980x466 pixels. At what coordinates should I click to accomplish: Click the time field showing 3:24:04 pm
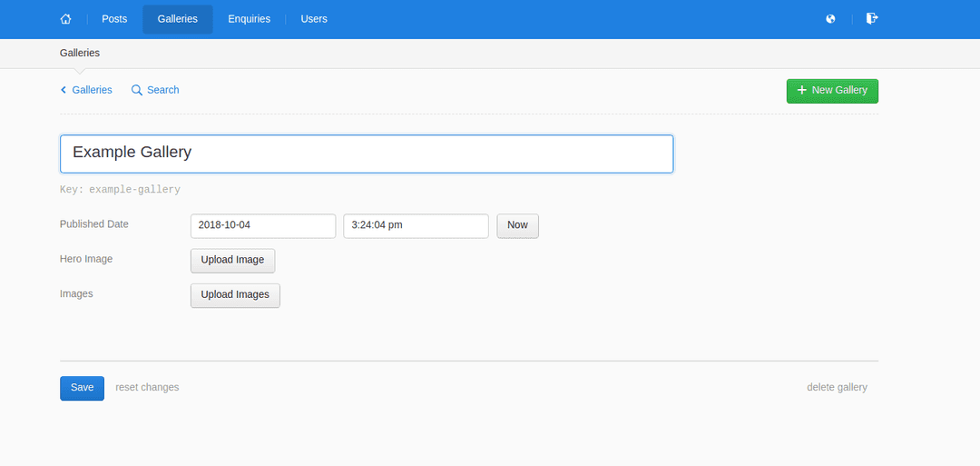(x=416, y=226)
